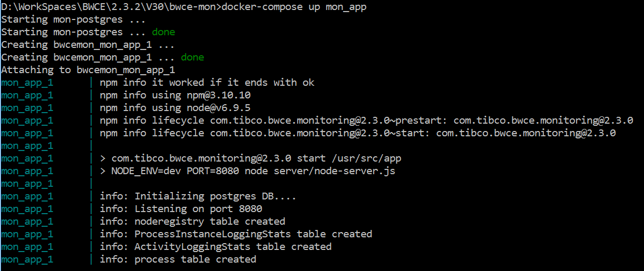This screenshot has height=271, width=644.
Task: Click the first 'Creating bwcemon_mon_app_1 ...' line
Action: pyautogui.click(x=87, y=45)
